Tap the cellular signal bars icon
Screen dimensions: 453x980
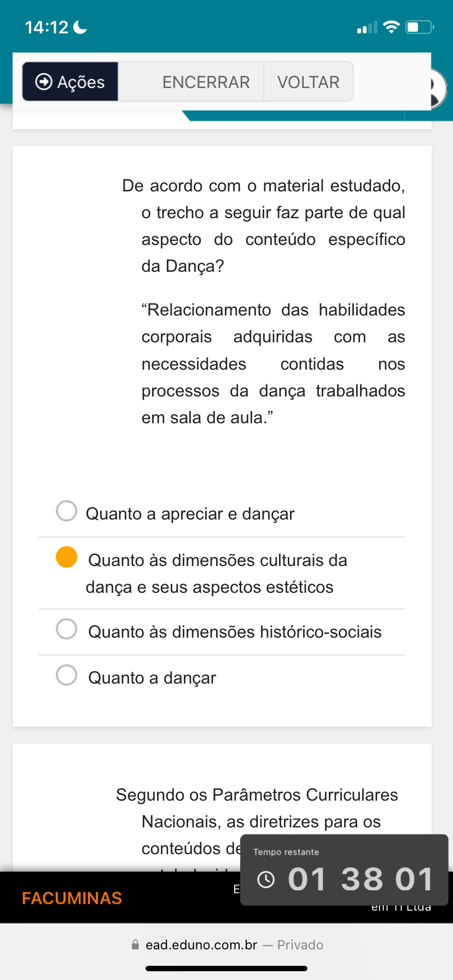tap(367, 27)
